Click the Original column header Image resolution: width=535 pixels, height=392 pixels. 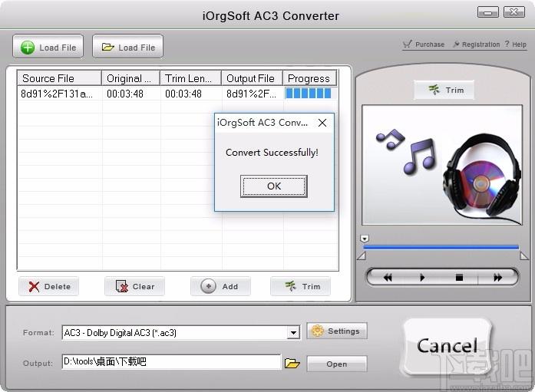point(130,78)
